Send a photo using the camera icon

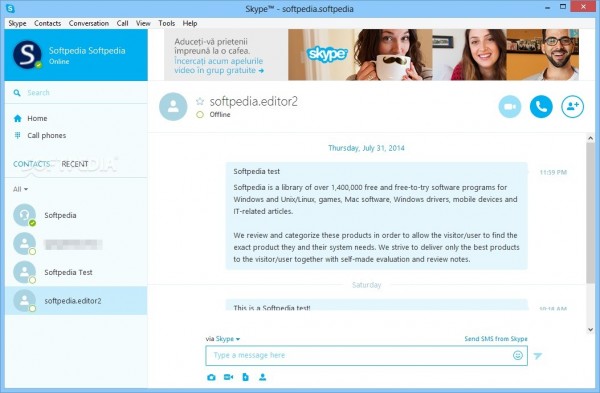211,377
